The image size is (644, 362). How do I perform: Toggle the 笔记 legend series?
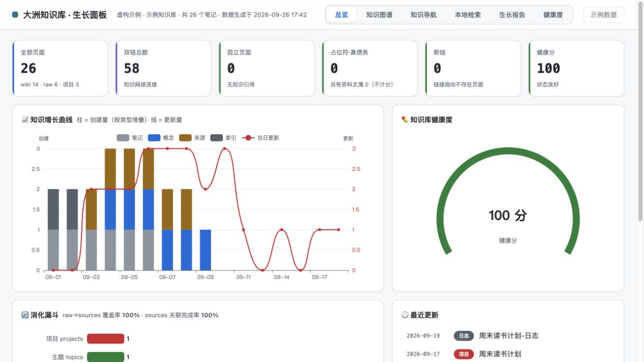click(130, 138)
